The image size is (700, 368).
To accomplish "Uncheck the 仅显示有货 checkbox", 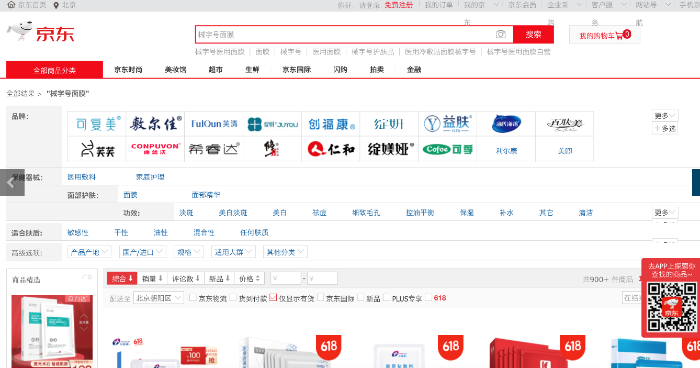I will pyautogui.click(x=273, y=297).
